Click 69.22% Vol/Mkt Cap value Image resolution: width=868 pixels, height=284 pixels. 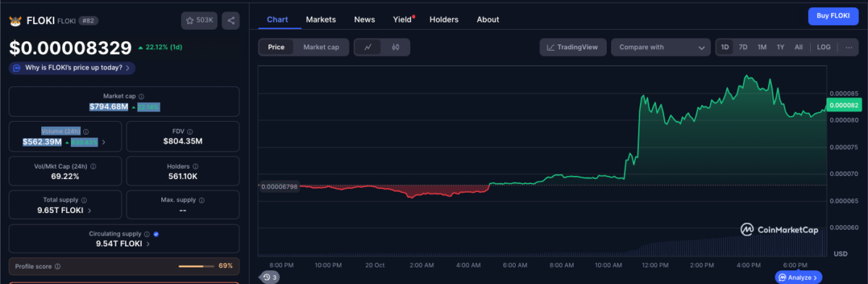(65, 176)
